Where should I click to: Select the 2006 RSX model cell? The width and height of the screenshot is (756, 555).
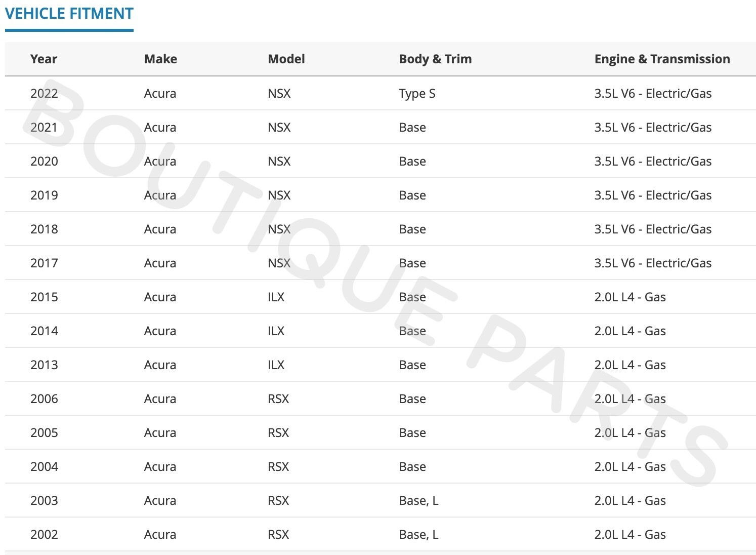[278, 399]
